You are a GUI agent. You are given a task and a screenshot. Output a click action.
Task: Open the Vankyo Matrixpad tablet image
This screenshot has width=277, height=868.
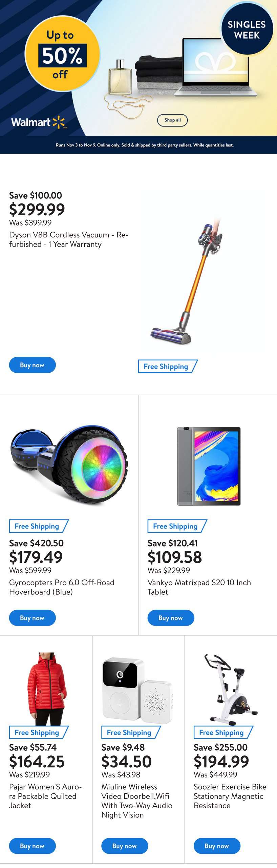(209, 466)
